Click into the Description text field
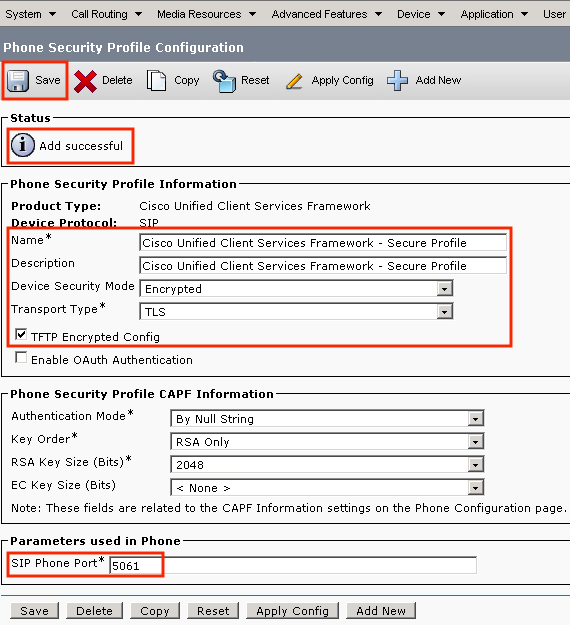The width and height of the screenshot is (570, 625). point(323,265)
